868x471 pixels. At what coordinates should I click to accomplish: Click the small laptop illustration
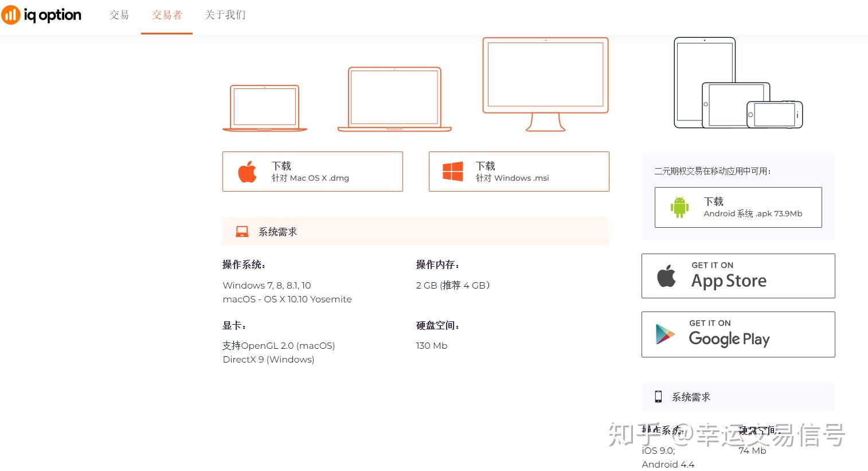pos(265,108)
